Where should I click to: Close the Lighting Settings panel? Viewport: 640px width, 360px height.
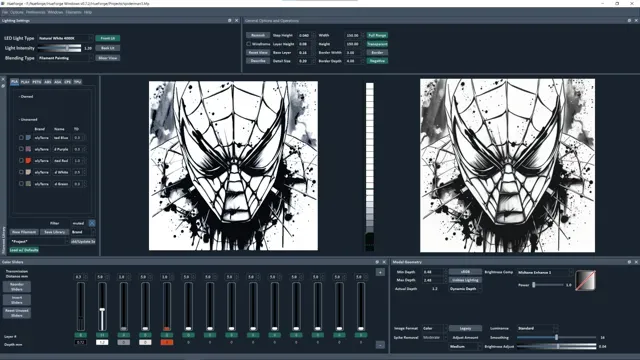(236, 20)
